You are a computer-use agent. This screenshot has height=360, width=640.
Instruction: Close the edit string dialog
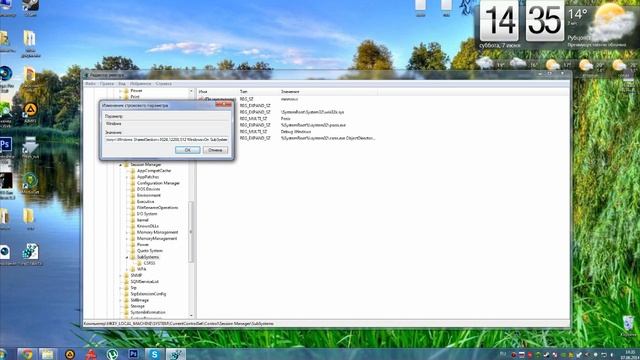point(224,105)
